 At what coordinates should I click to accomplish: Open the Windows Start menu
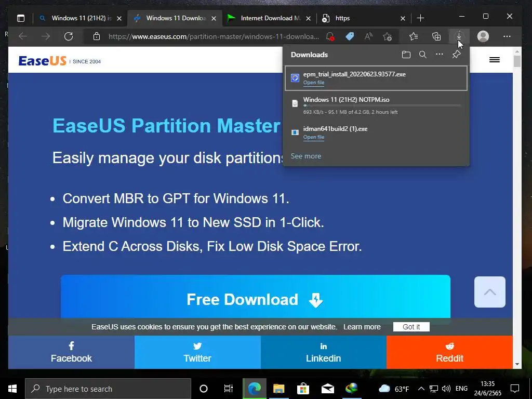click(12, 389)
